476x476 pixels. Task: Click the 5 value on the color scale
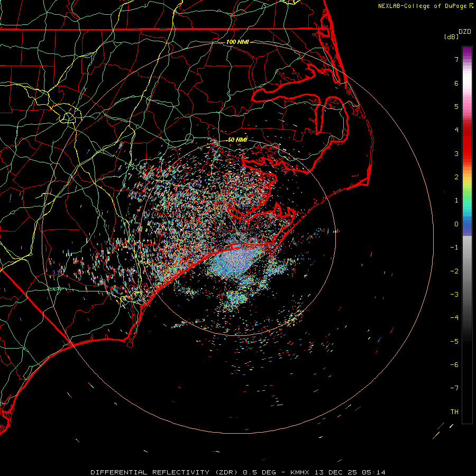tap(456, 106)
